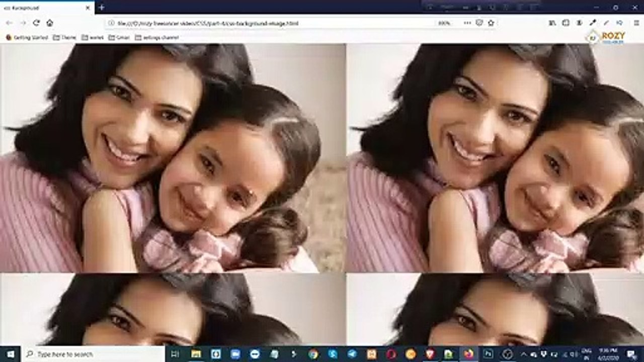The image size is (644, 362).
Task: Open Photoshop from the taskbar
Action: (488, 354)
